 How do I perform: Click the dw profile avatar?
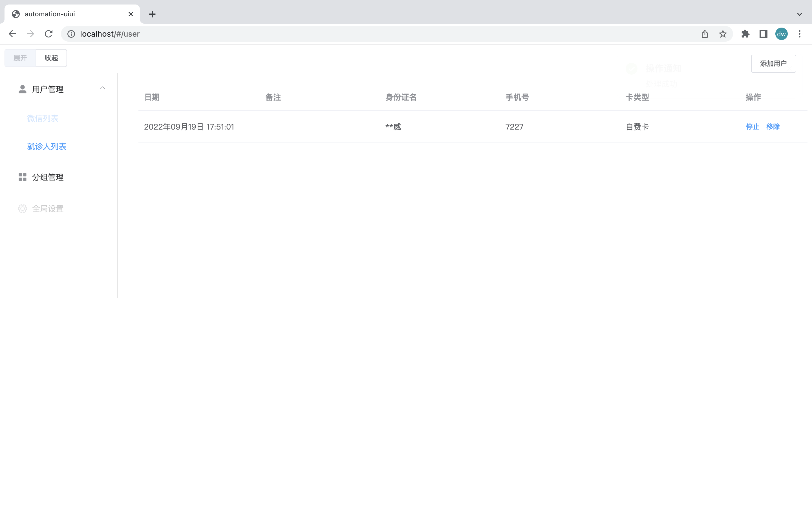(x=781, y=34)
